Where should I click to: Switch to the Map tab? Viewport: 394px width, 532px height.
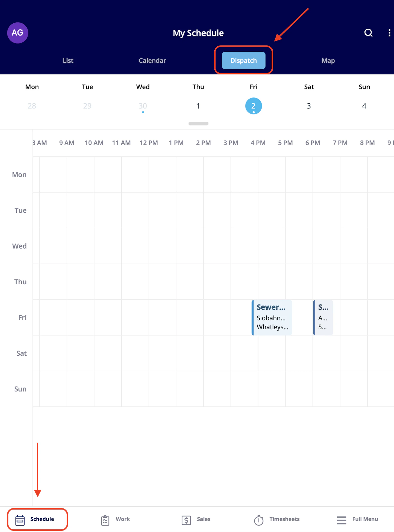[x=328, y=61]
